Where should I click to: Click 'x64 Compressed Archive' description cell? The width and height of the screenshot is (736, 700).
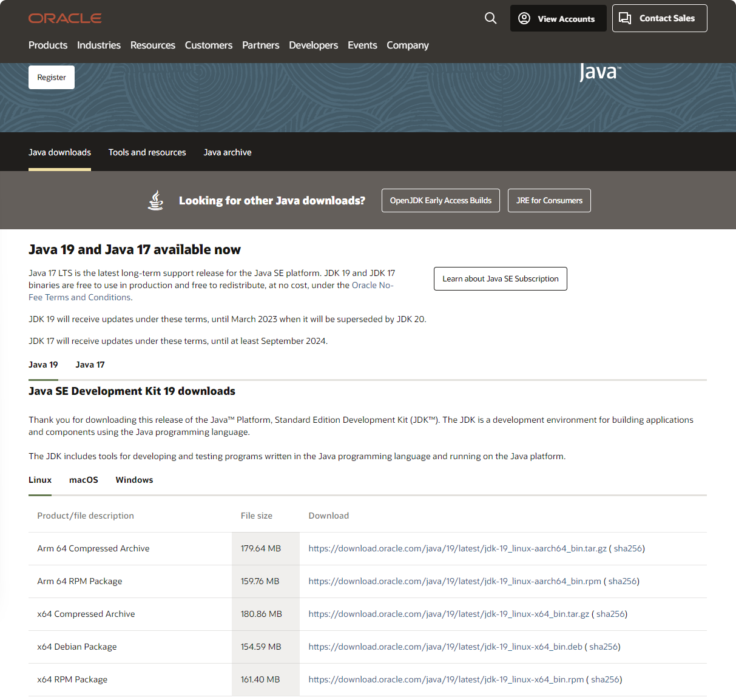click(130, 614)
